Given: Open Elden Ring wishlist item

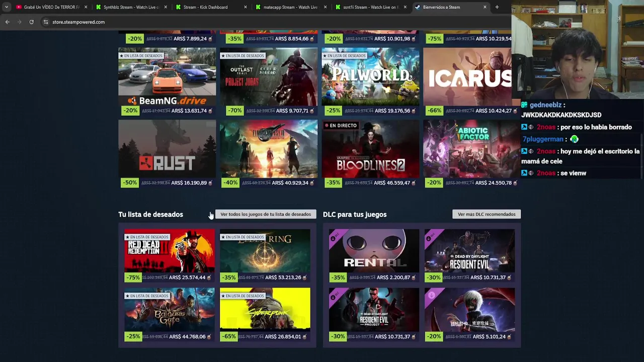Looking at the screenshot, I should (x=265, y=256).
